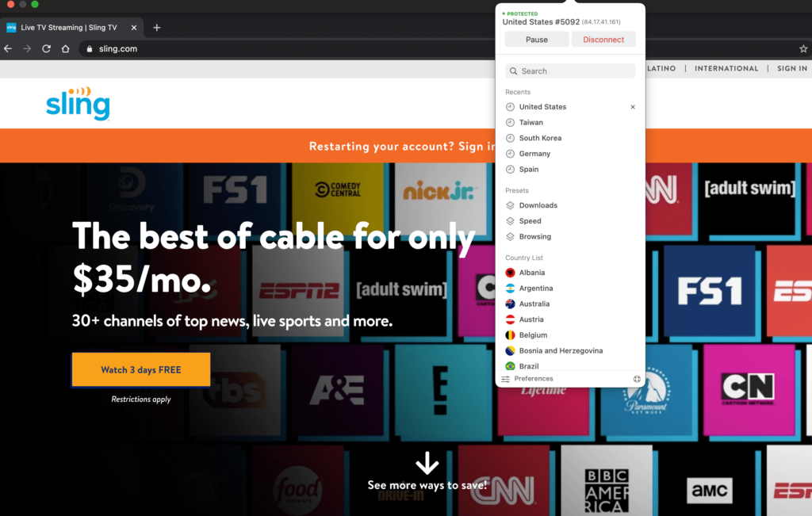
Task: Click the green fullscreen window button
Action: coord(35,4)
